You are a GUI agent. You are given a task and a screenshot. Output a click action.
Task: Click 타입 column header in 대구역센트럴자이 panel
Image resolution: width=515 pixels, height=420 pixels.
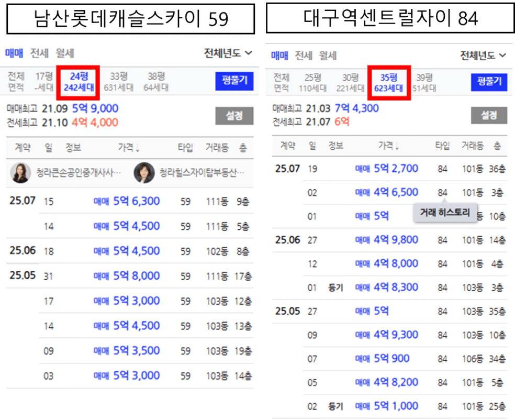(x=442, y=146)
